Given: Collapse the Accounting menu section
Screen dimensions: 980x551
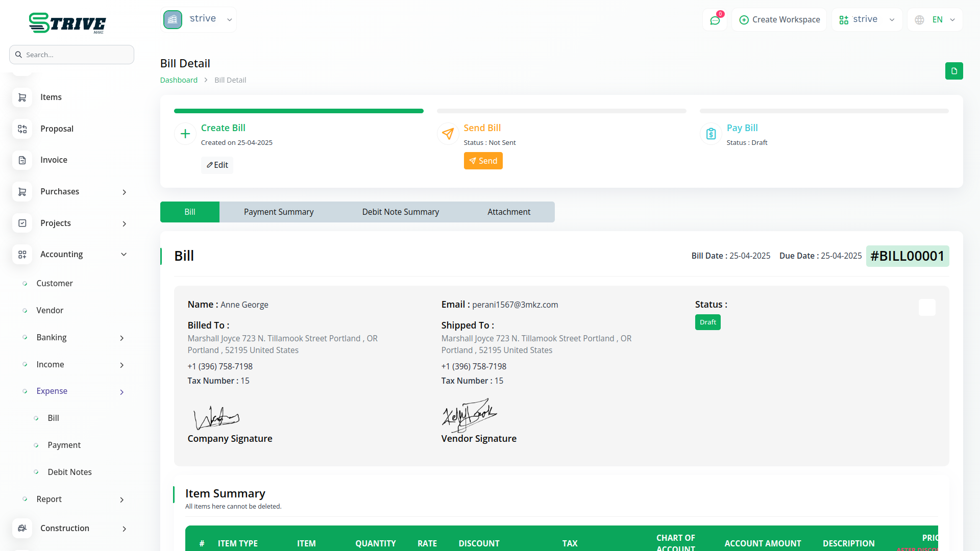Looking at the screenshot, I should pos(124,255).
